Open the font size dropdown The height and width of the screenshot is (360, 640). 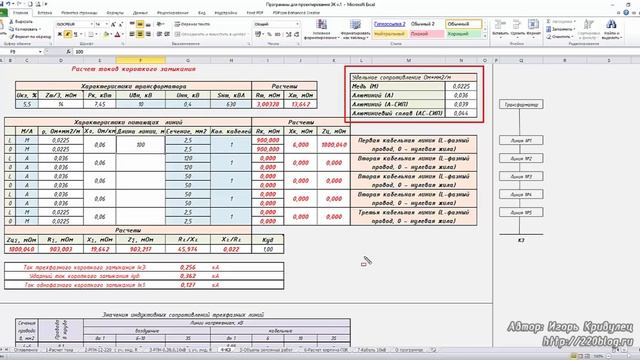point(107,24)
